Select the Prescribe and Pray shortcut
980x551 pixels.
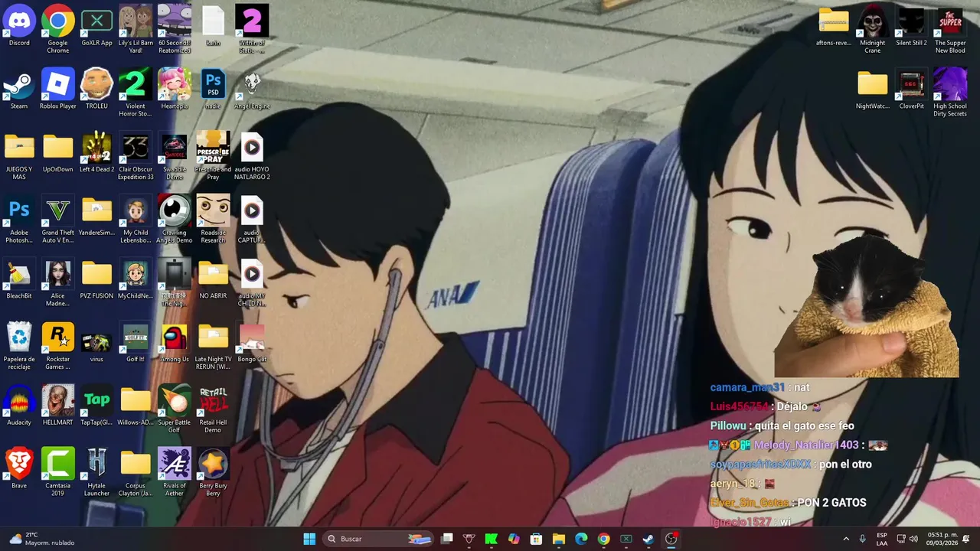click(x=213, y=157)
